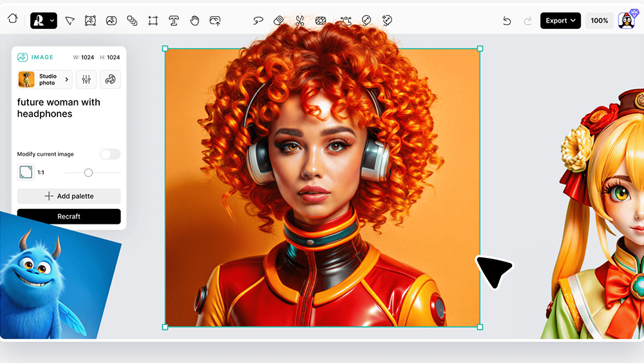This screenshot has height=363, width=644.
Task: Open the 100% zoom level menu
Action: 599,21
